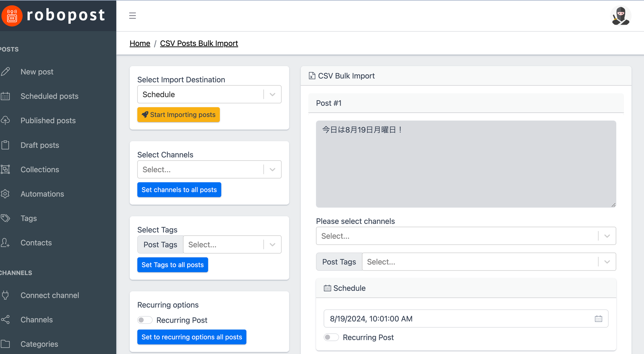
Task: Click the Post #1 text area
Action: click(466, 164)
